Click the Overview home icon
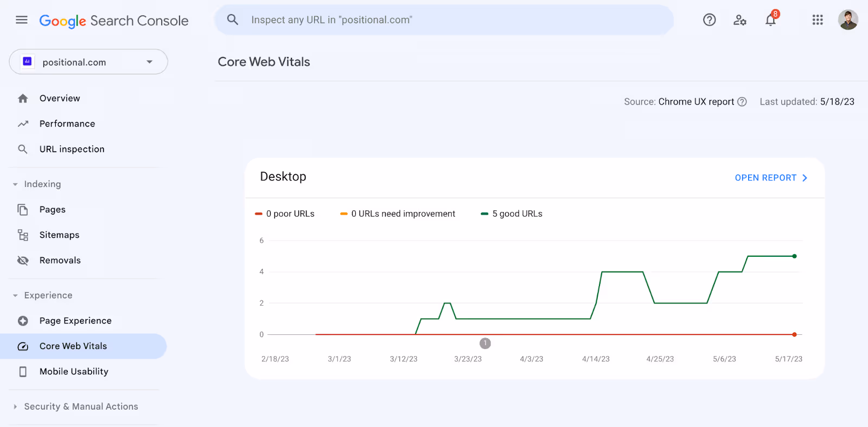 coord(23,99)
